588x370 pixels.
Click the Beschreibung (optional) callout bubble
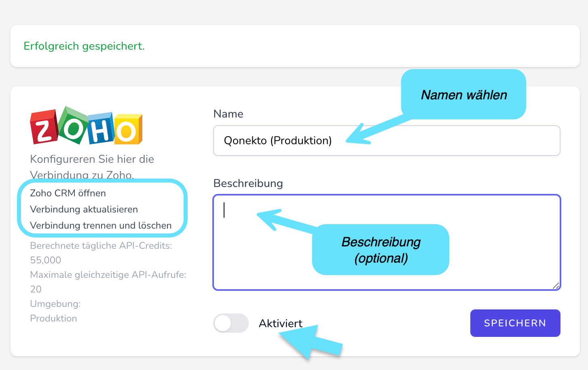[x=381, y=250]
